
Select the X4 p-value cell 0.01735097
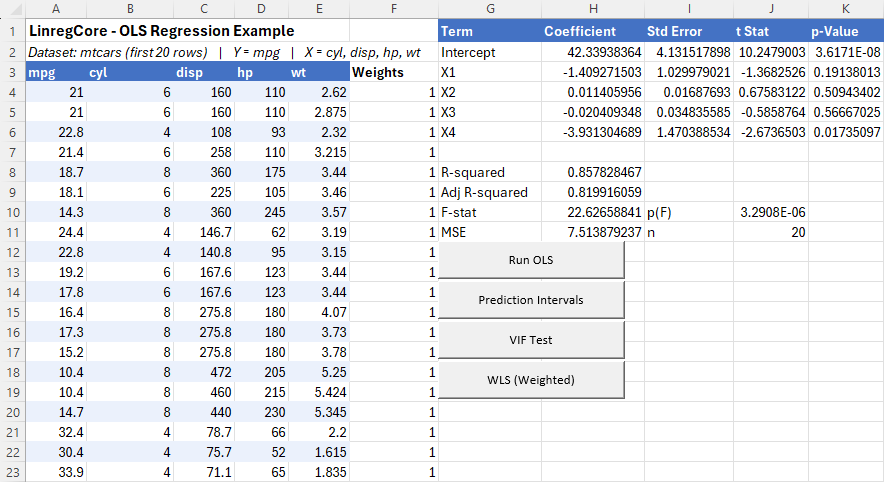pyautogui.click(x=845, y=132)
